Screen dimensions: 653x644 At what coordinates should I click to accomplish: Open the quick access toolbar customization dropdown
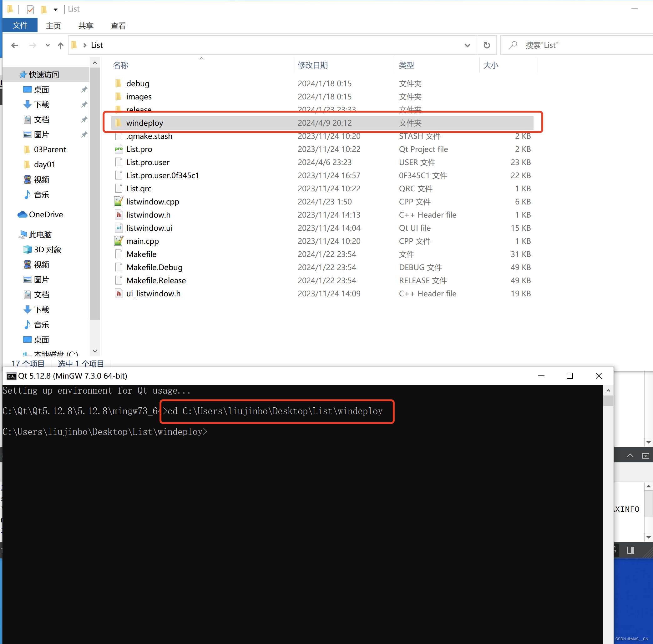pos(56,9)
